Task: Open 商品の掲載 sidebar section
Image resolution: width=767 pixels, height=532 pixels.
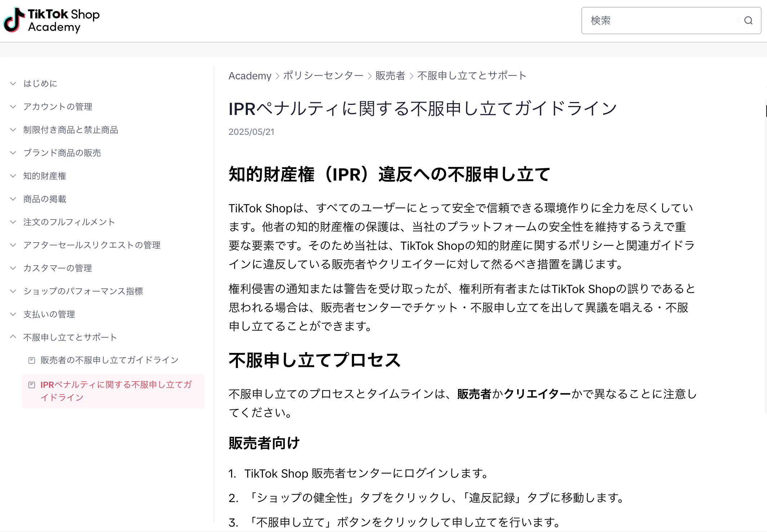Action: (45, 199)
